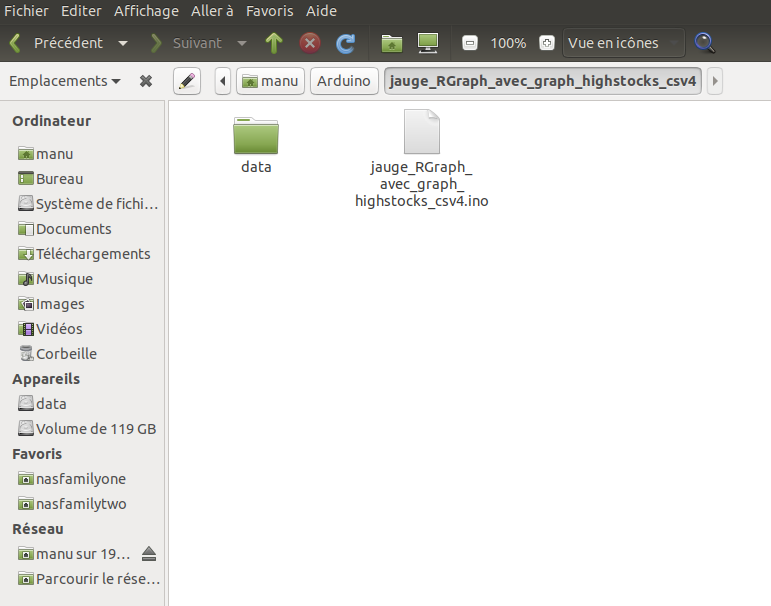Go to the Home folder toolbar icon
Image resolution: width=771 pixels, height=606 pixels.
[x=392, y=43]
